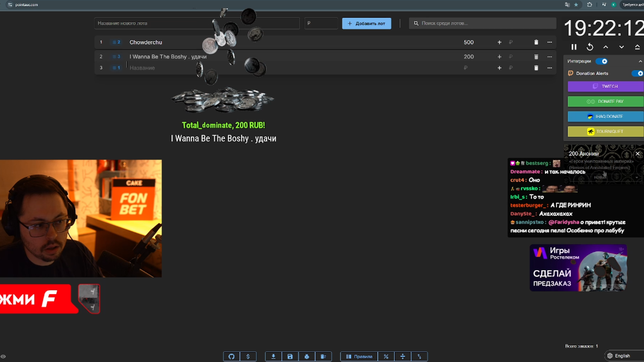Open the browser extensions puzzle icon
Image resolution: width=644 pixels, height=362 pixels.
click(x=589, y=4)
